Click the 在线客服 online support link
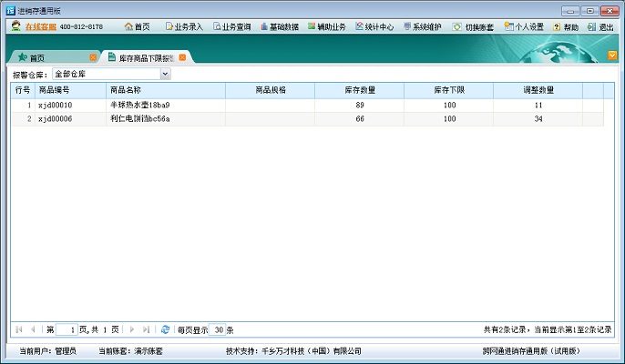625x364 pixels. point(39,27)
